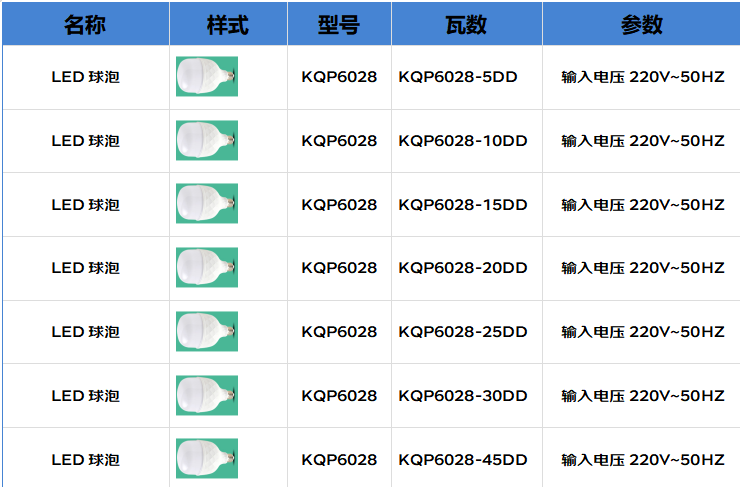Screen dimensions: 740x487
Task: Click the 参数 column header
Action: point(641,24)
